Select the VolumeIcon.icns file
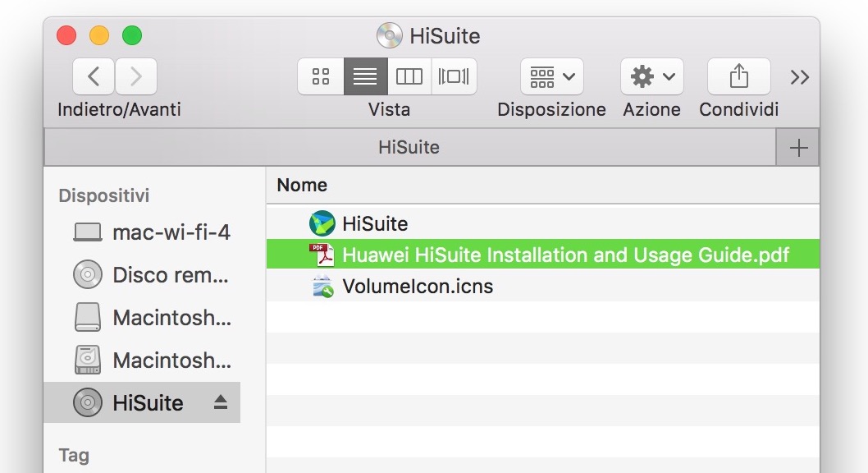This screenshot has height=473, width=868. point(417,287)
